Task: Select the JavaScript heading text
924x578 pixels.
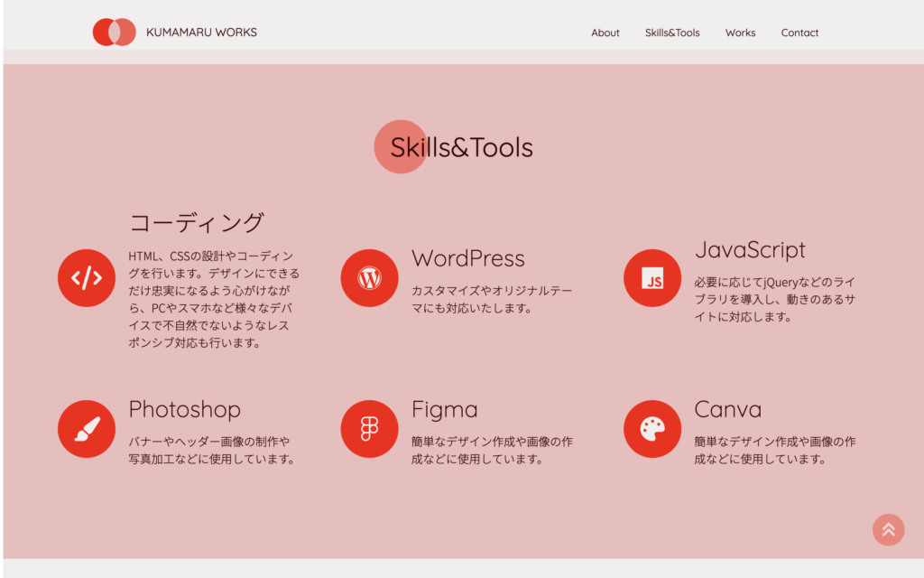Action: click(x=750, y=249)
